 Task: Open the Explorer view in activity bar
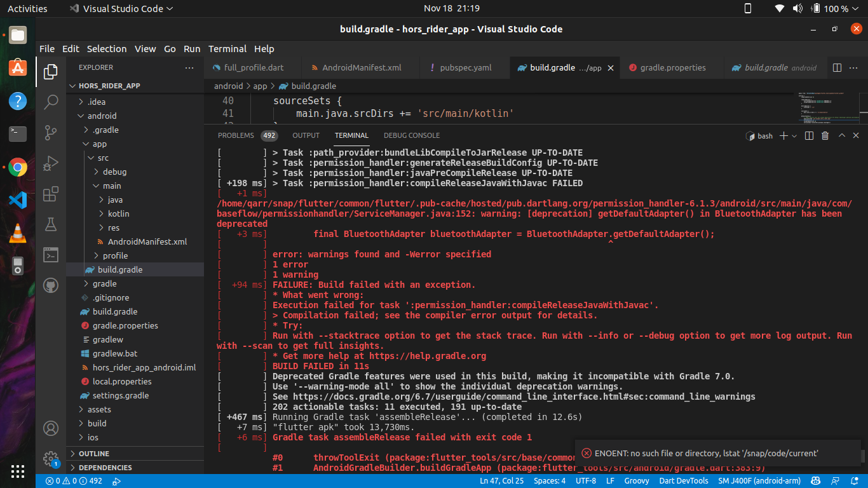(51, 72)
